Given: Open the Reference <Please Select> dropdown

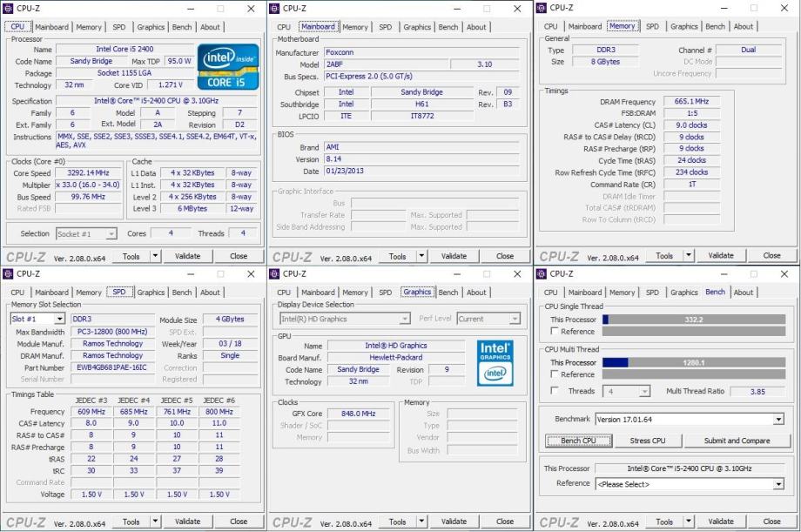Looking at the screenshot, I should [x=777, y=484].
